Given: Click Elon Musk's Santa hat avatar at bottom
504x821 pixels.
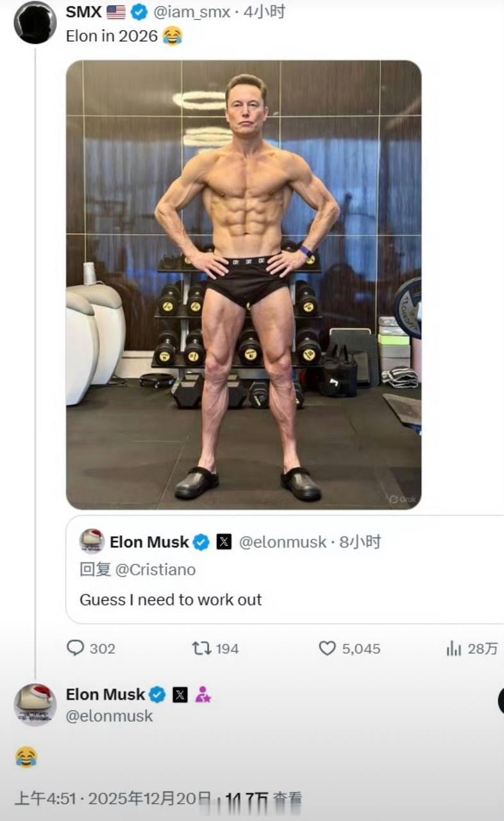Looking at the screenshot, I should click(35, 705).
